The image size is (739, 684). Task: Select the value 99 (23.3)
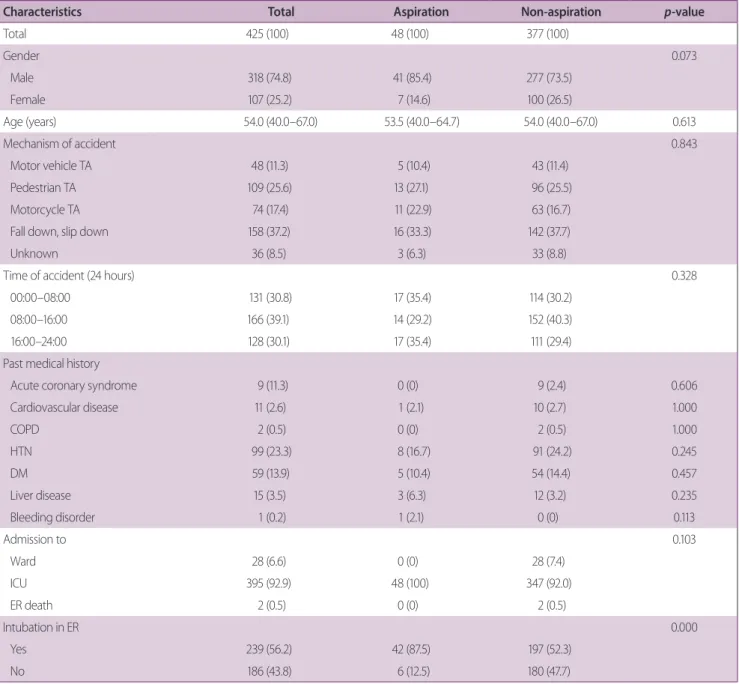coord(271,452)
